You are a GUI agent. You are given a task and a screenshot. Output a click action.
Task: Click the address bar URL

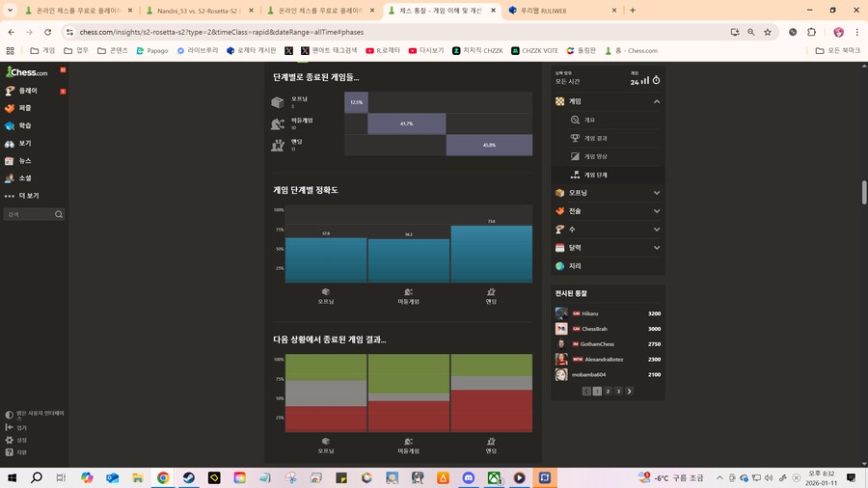pos(222,32)
